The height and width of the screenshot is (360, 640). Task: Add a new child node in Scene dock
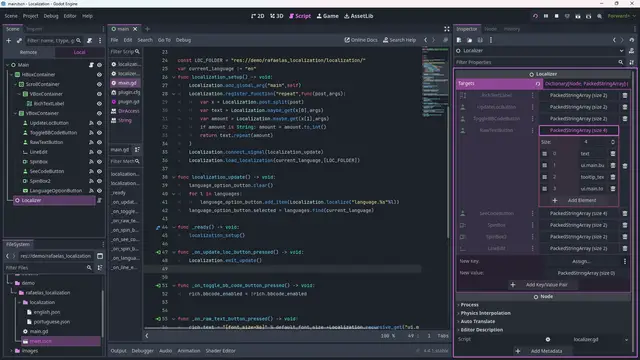[x=9, y=40]
